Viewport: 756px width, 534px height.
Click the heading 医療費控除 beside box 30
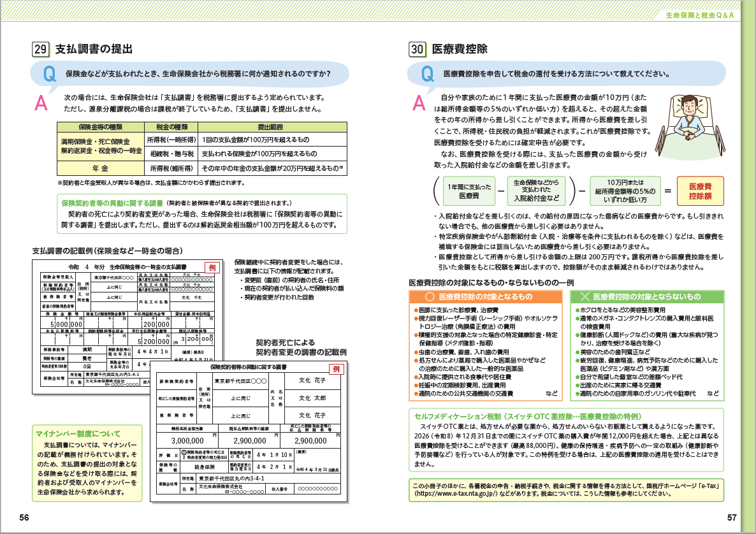click(460, 49)
